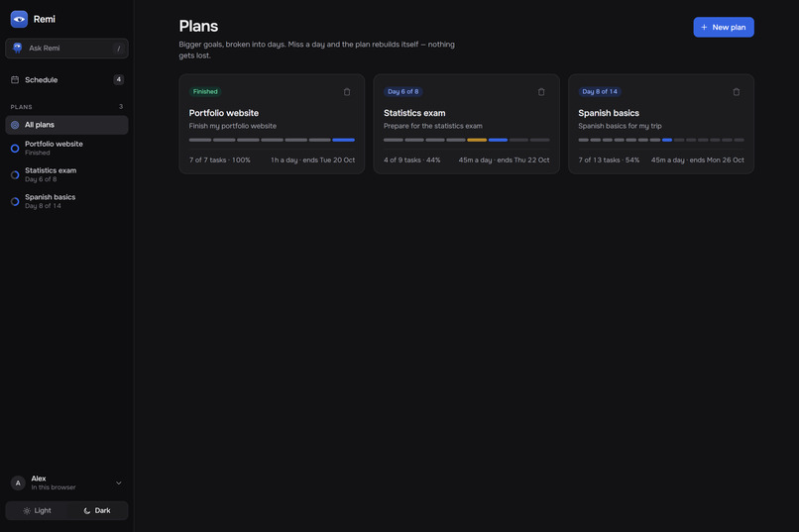
Task: Click the Finished status badge
Action: click(x=205, y=91)
